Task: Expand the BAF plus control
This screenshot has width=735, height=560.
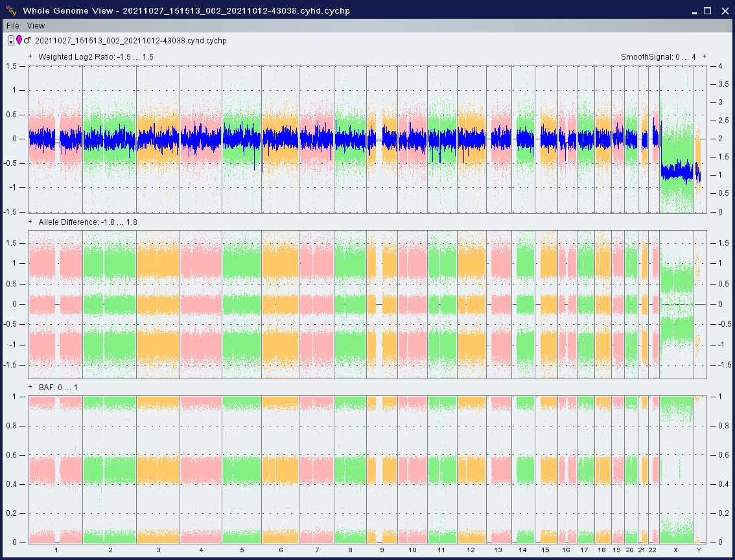Action: tap(30, 388)
